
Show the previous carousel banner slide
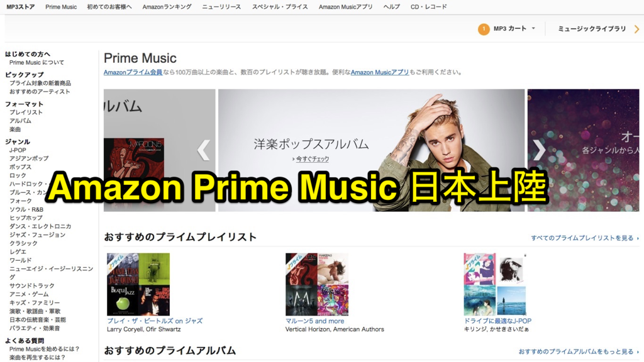(x=204, y=150)
